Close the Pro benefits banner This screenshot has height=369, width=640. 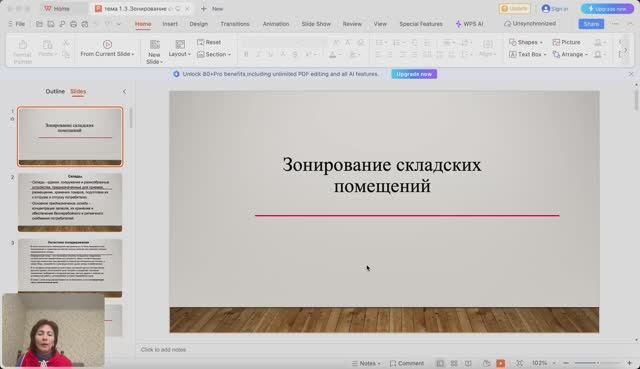[x=631, y=74]
